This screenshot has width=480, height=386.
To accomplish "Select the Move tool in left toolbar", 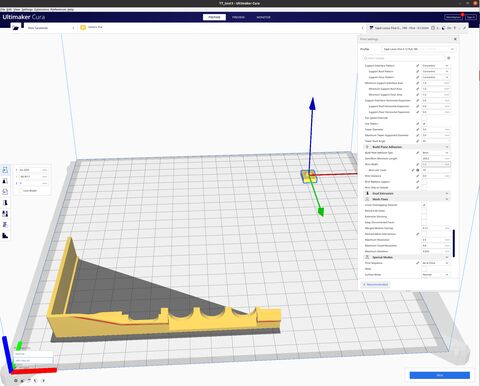I will tap(5, 170).
